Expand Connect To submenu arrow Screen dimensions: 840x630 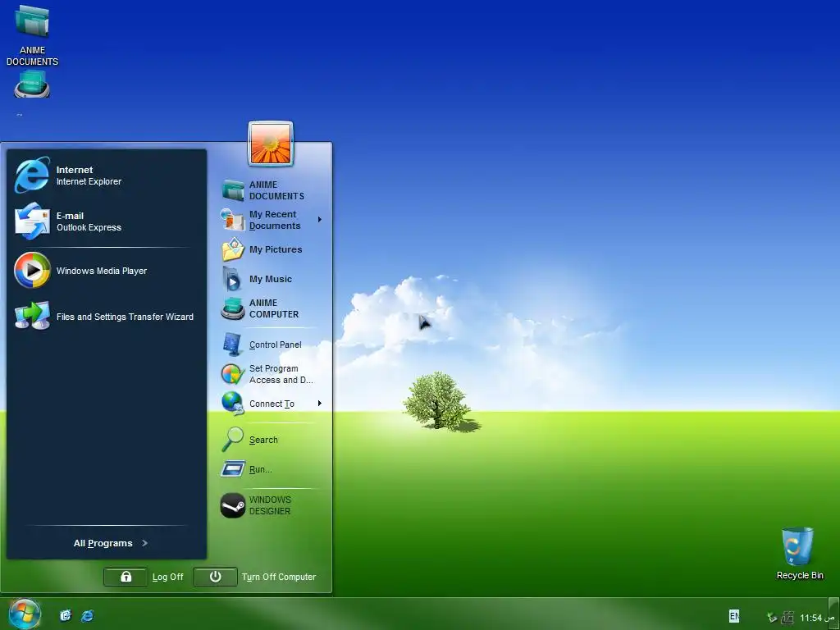pyautogui.click(x=319, y=403)
